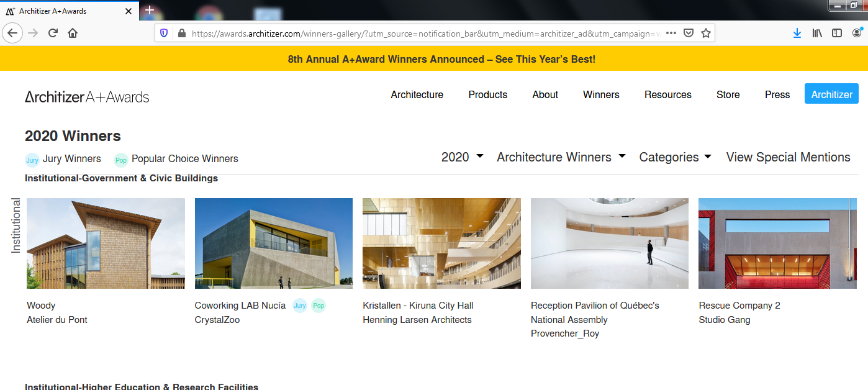Screen dimensions: 868x390
Task: Select the Architizer A+Awards browser tab
Action: 70,11
